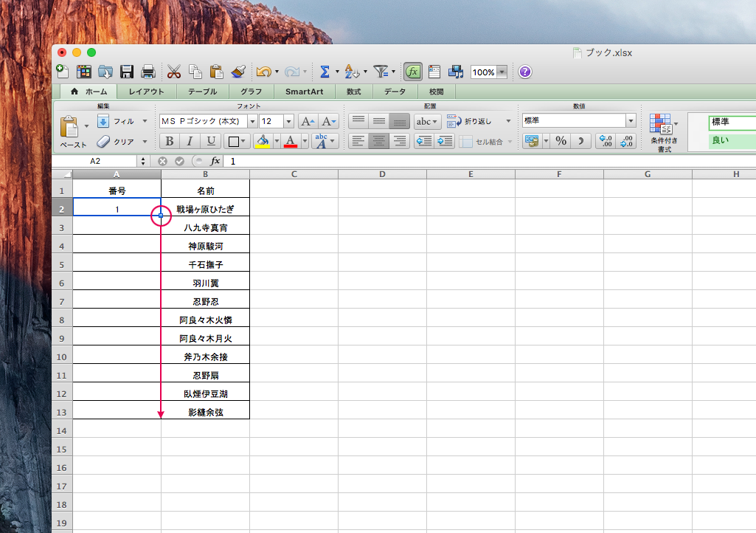The height and width of the screenshot is (533, 756).
Task: Click the Sort A-Z icon
Action: coord(352,72)
